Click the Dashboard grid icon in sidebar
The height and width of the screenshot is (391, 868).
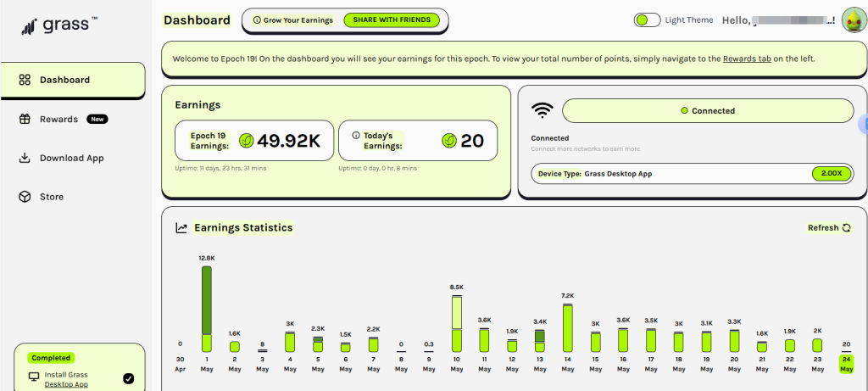click(25, 80)
